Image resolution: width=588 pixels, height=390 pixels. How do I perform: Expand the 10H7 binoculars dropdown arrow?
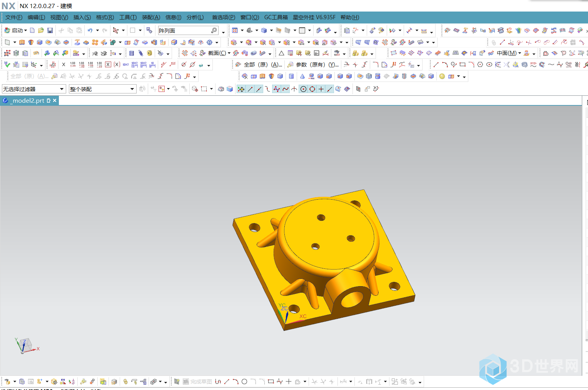(344, 53)
